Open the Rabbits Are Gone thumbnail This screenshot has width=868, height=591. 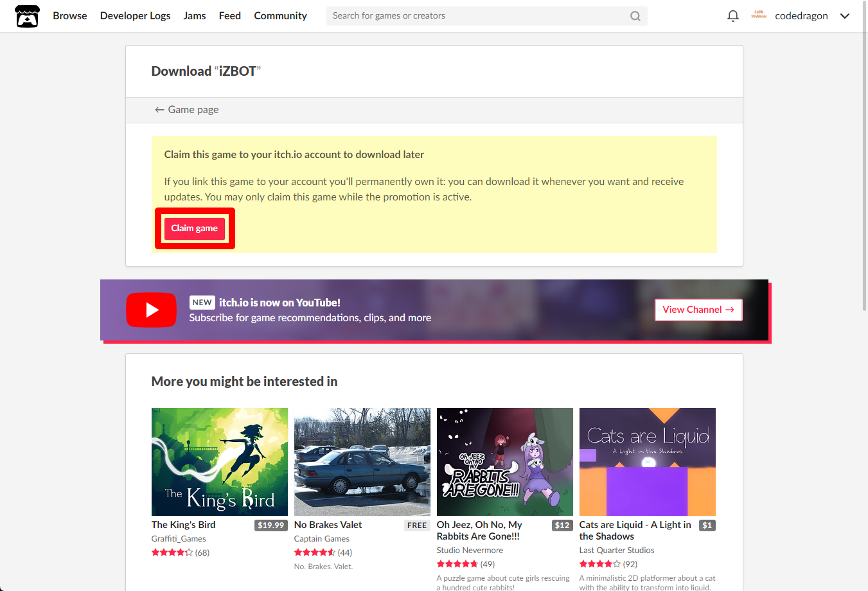(x=505, y=462)
